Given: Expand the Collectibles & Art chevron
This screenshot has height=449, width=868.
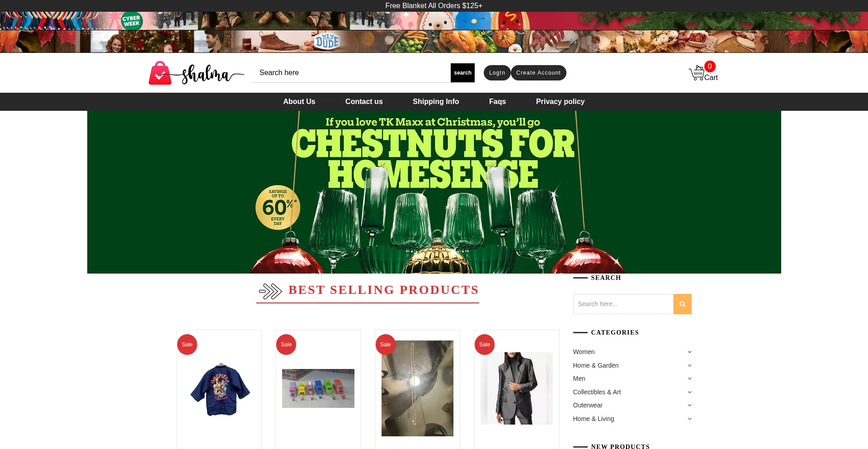Looking at the screenshot, I should point(689,392).
